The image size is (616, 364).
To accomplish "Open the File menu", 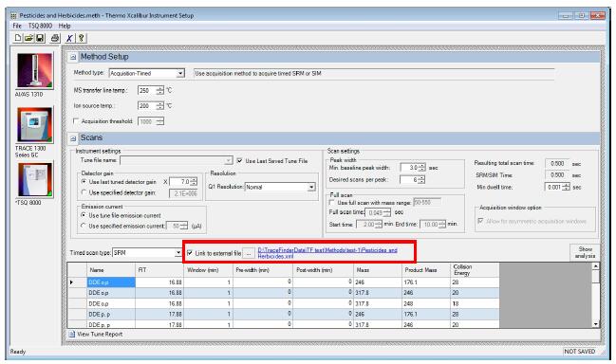I will [17, 26].
